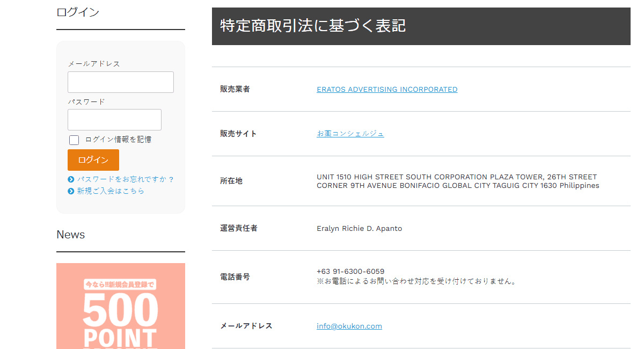
Task: Focus the パスワード input field
Action: tap(114, 120)
